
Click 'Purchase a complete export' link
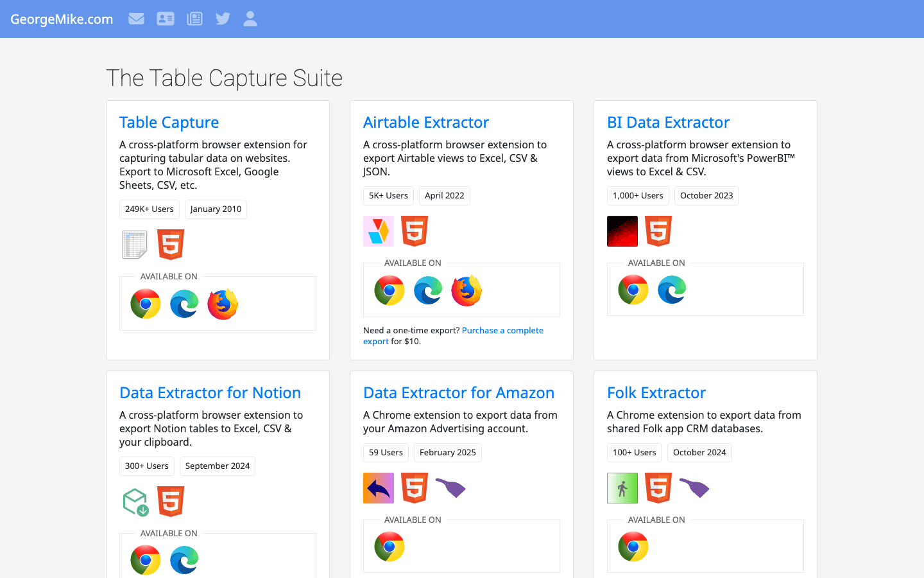pyautogui.click(x=502, y=330)
